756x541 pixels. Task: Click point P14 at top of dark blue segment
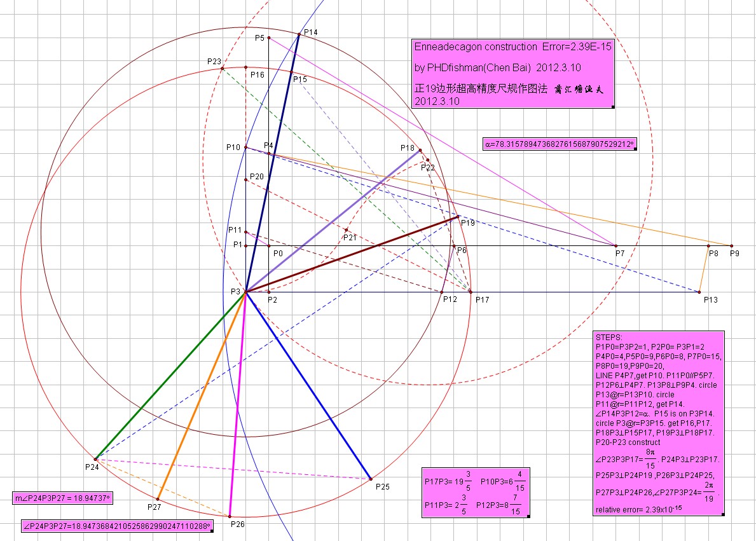click(299, 33)
